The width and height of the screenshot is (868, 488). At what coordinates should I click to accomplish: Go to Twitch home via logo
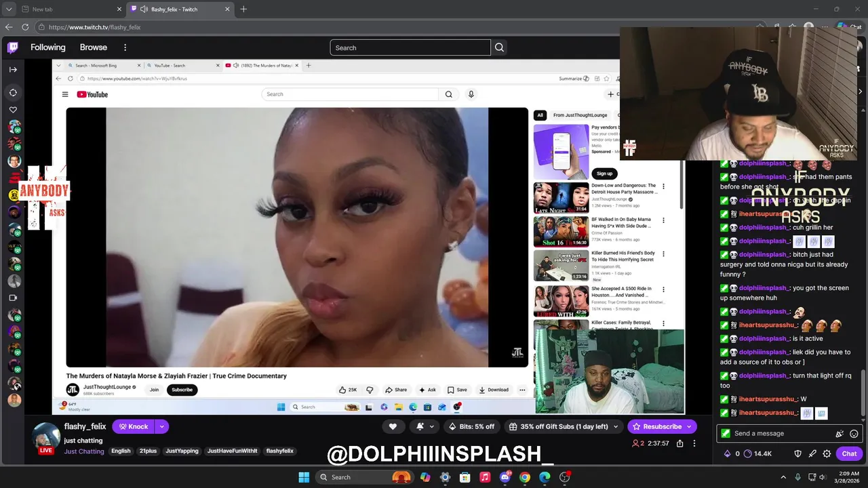click(x=13, y=47)
